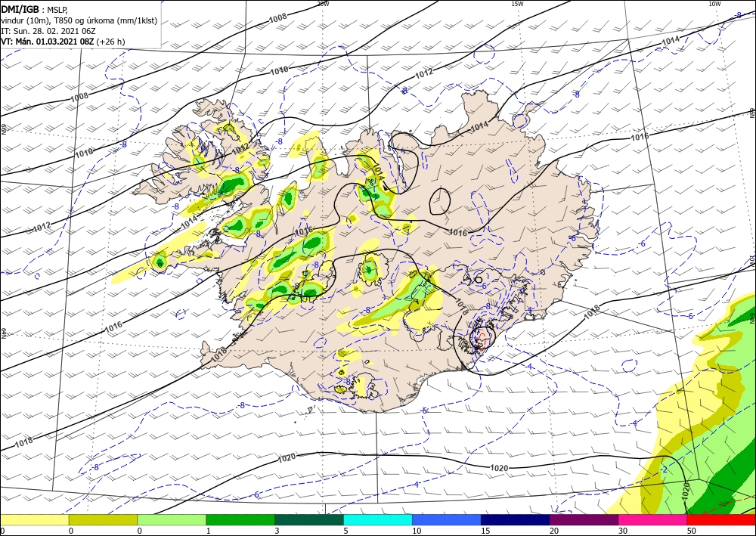
Task: Click the small closed isobar circle in central-north Iceland
Action: 440,201
